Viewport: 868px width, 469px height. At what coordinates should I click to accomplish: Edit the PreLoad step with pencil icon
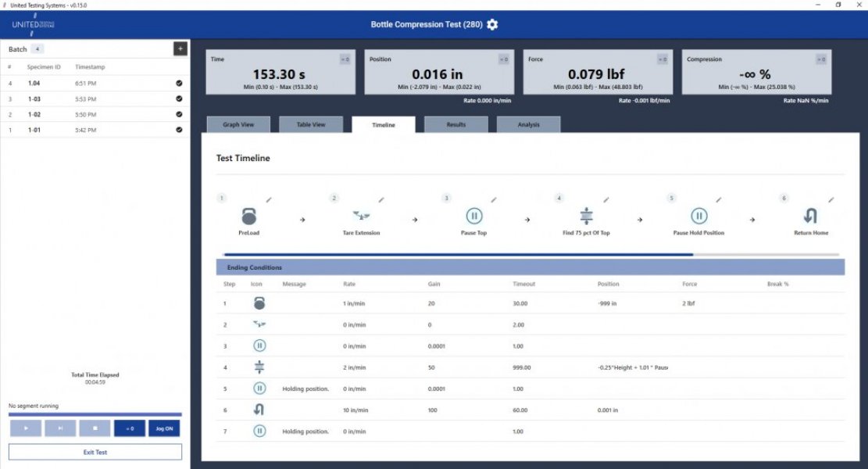click(x=269, y=199)
